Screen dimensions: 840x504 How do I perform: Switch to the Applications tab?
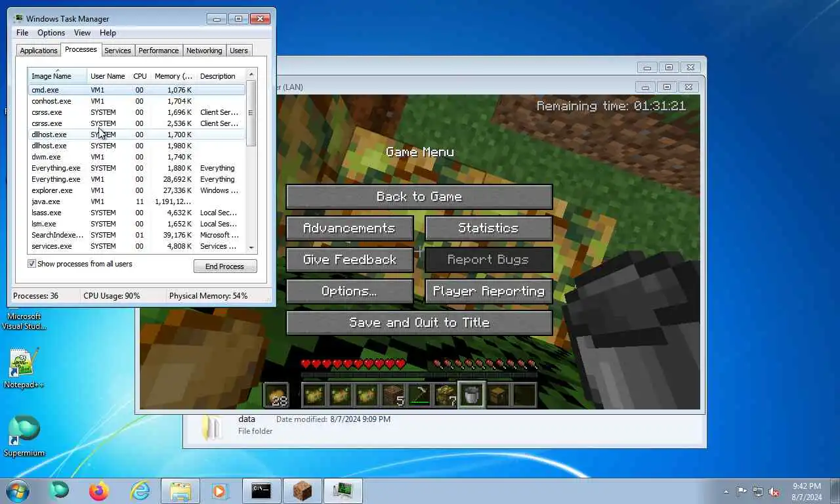39,51
